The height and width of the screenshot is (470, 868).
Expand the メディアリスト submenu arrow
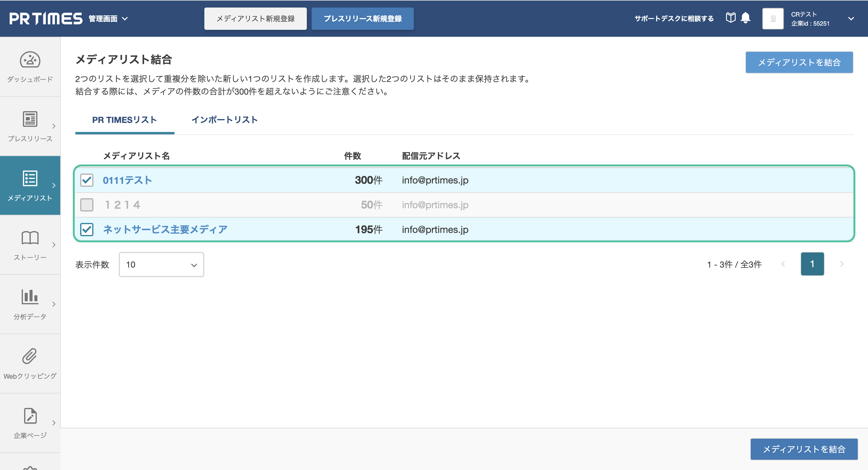54,185
